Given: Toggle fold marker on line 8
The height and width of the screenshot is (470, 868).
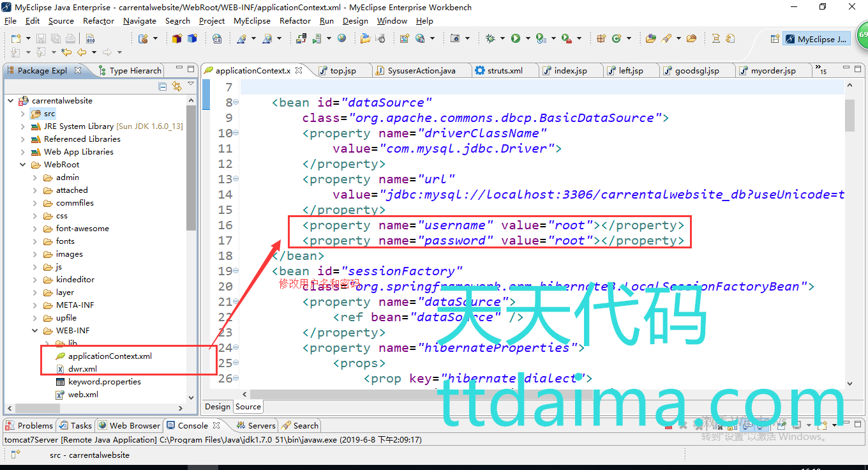Looking at the screenshot, I should point(236,102).
